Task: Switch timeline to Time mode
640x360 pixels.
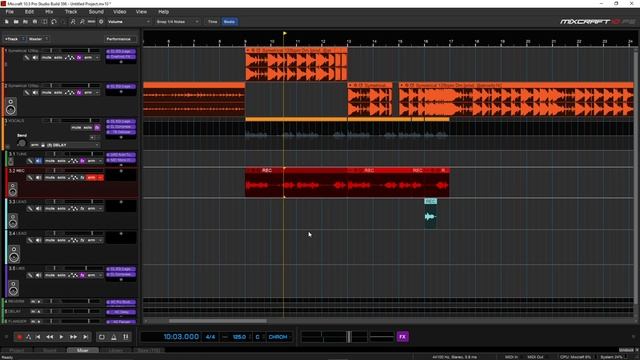Action: [213, 22]
